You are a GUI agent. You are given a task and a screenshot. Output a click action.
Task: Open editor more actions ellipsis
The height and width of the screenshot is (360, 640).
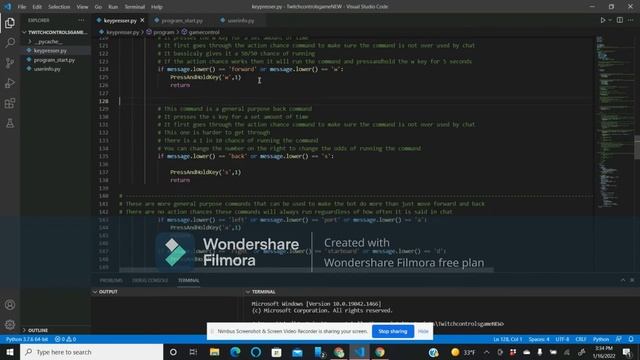coord(631,20)
